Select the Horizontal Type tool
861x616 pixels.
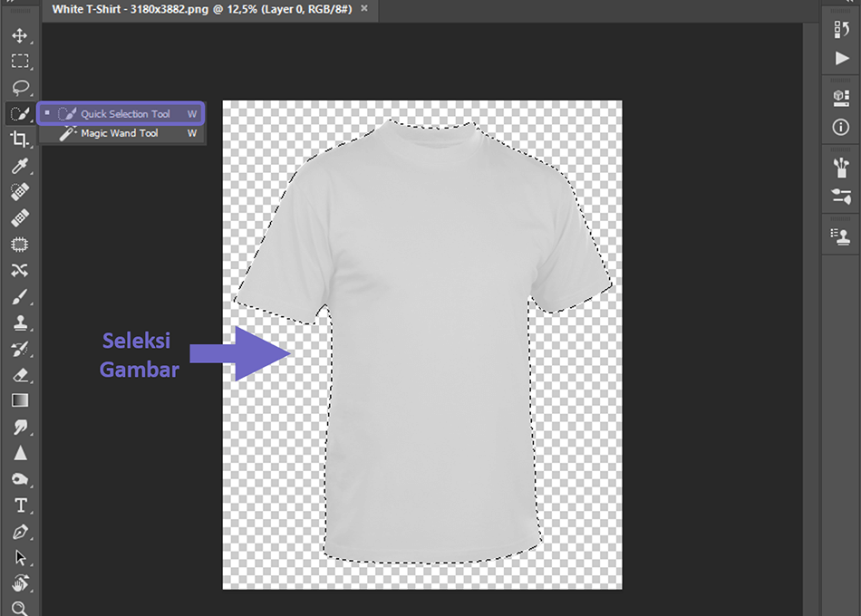[20, 505]
